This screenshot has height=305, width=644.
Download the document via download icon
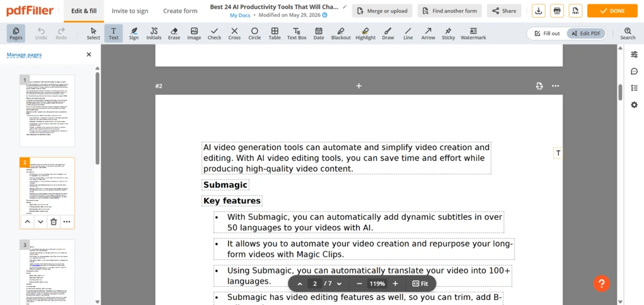click(x=539, y=11)
